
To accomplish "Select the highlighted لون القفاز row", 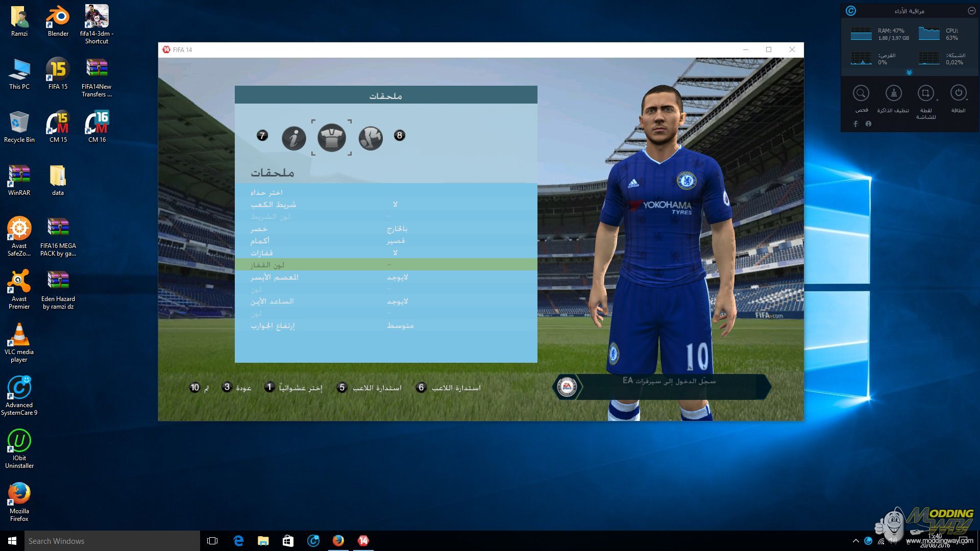I will click(386, 265).
